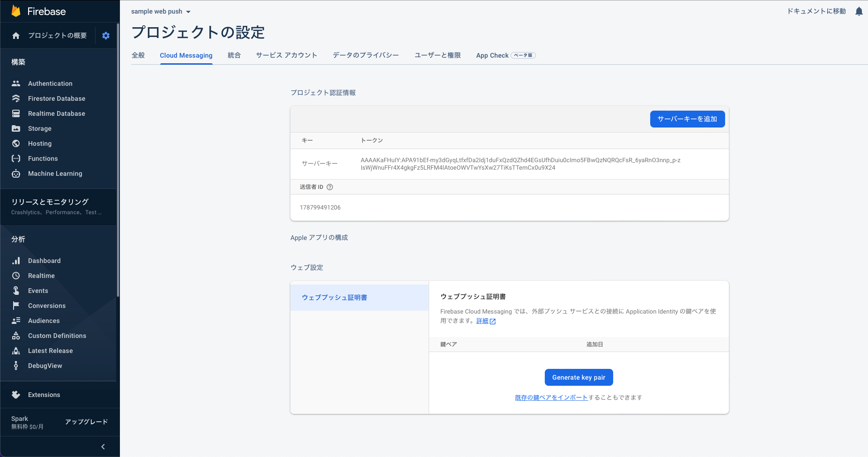Click the sender ID number 178799491206
The width and height of the screenshot is (868, 457).
click(320, 208)
